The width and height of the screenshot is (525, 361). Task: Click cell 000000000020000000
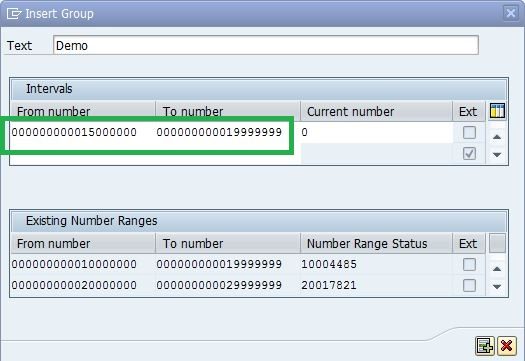tap(74, 285)
